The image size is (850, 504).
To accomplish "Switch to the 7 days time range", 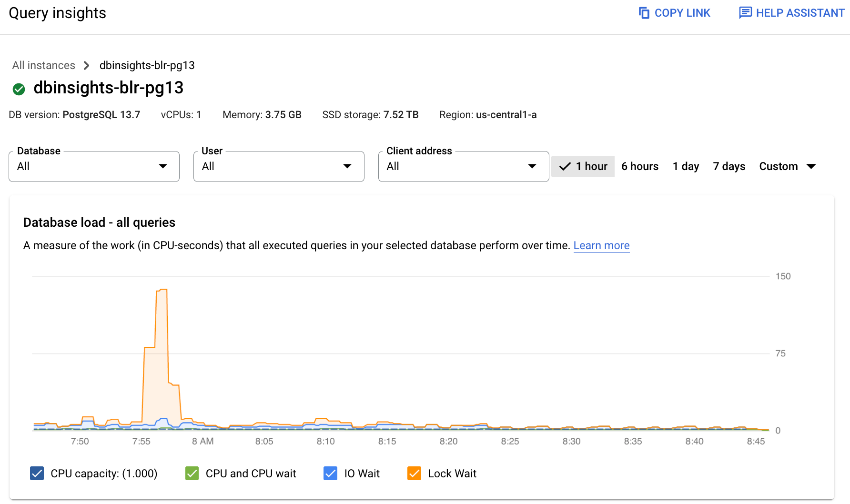I will point(729,166).
